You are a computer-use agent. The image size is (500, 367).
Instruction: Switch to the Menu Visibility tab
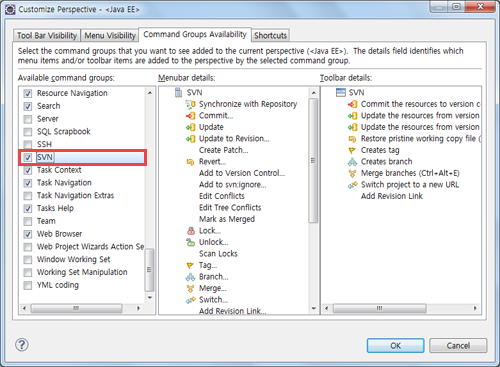tap(110, 35)
